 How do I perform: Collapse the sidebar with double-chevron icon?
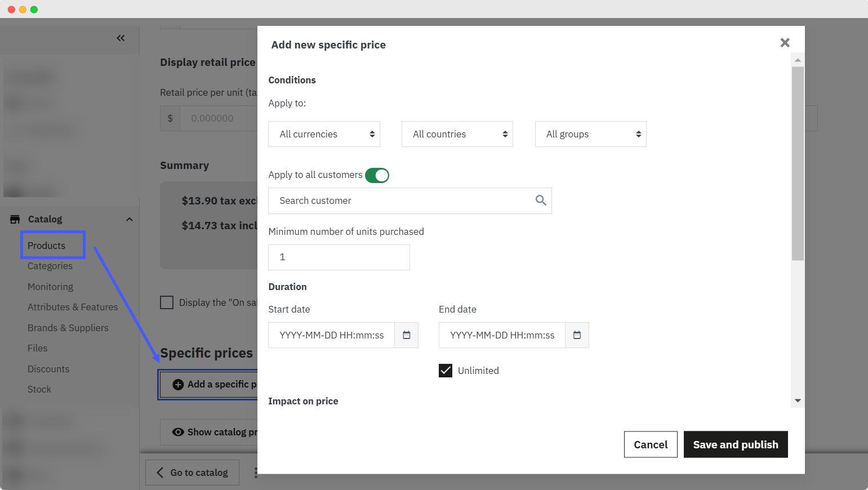121,38
